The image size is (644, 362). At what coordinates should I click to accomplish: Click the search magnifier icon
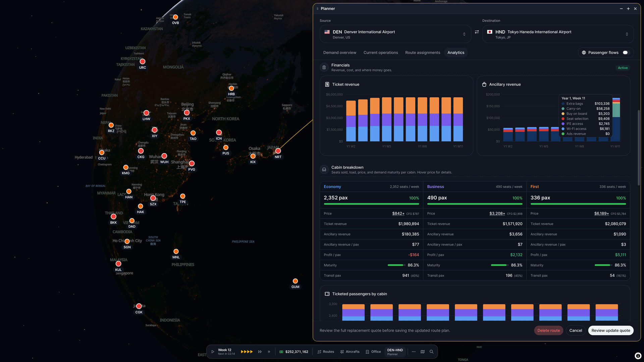point(432,352)
